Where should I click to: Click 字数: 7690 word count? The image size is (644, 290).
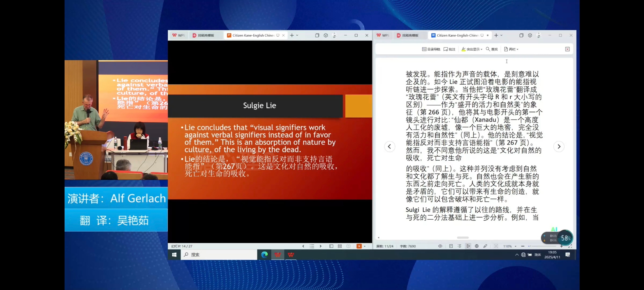pos(408,246)
